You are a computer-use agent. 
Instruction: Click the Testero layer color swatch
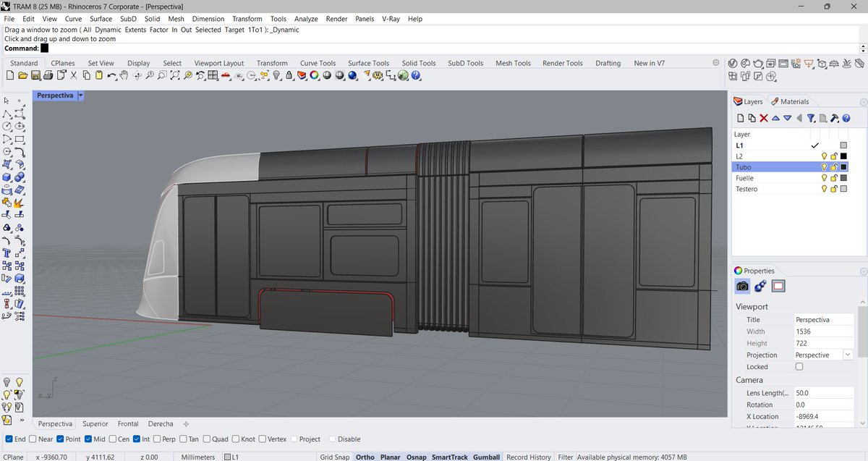pyautogui.click(x=843, y=189)
